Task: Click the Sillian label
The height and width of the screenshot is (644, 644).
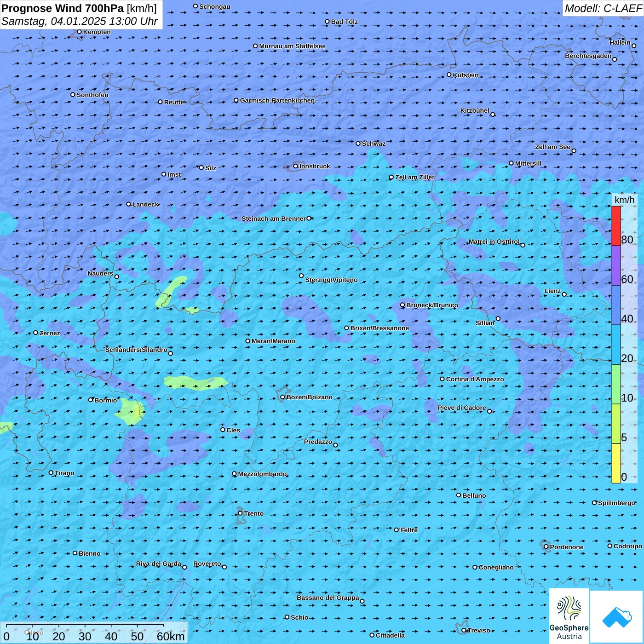Action: click(485, 323)
